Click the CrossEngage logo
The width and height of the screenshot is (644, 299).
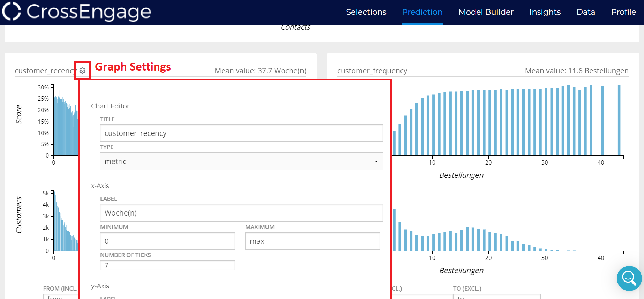tap(77, 12)
